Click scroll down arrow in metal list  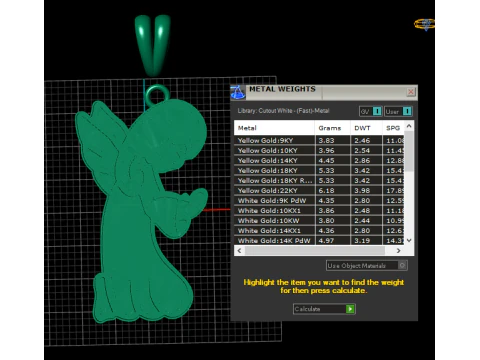click(x=409, y=240)
